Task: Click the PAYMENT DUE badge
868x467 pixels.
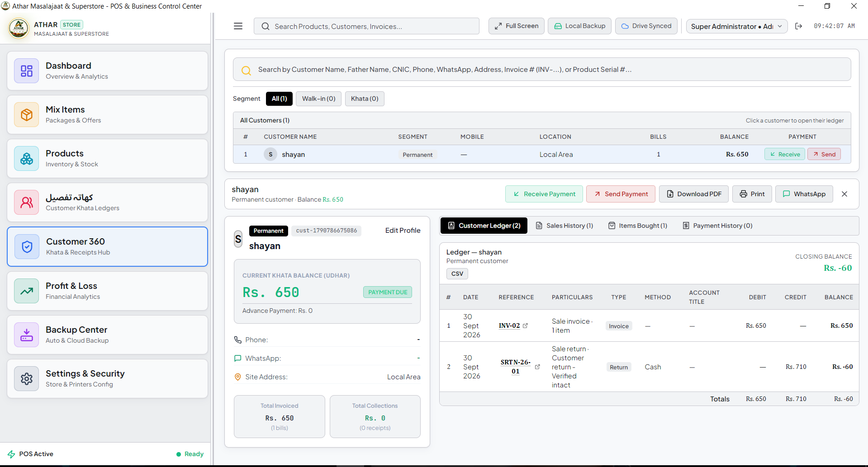Action: click(388, 292)
